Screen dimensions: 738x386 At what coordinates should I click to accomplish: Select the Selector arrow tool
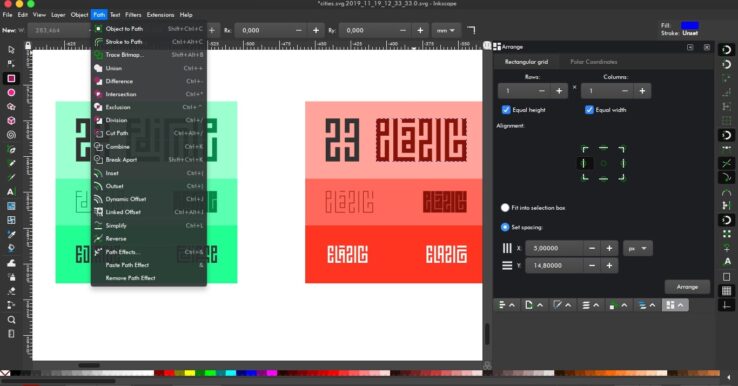pos(11,49)
